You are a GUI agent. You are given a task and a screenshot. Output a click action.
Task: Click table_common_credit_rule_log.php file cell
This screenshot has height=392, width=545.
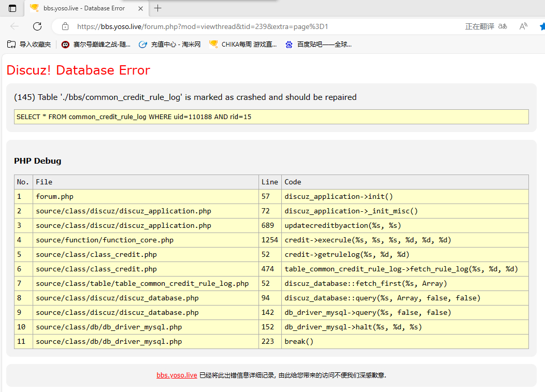pos(146,284)
